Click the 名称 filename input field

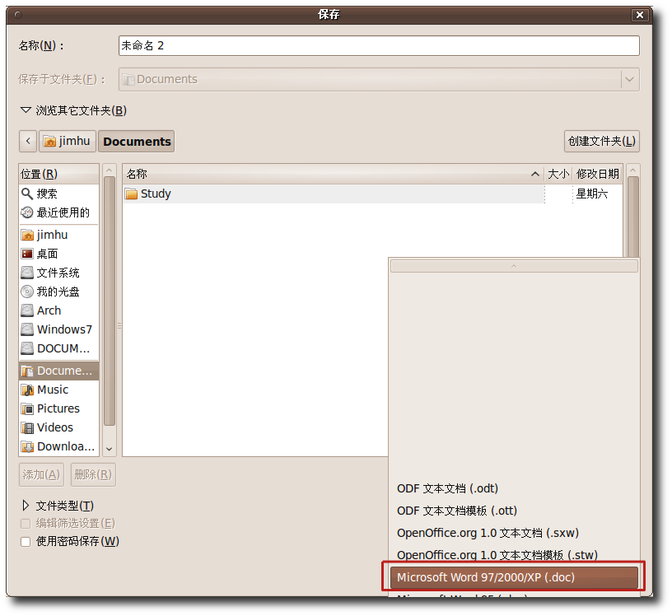point(379,46)
